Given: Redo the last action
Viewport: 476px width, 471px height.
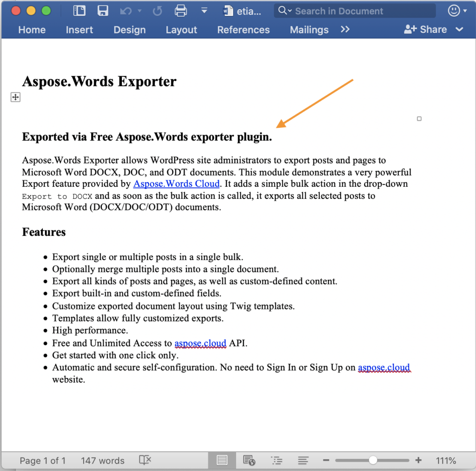Looking at the screenshot, I should click(157, 11).
